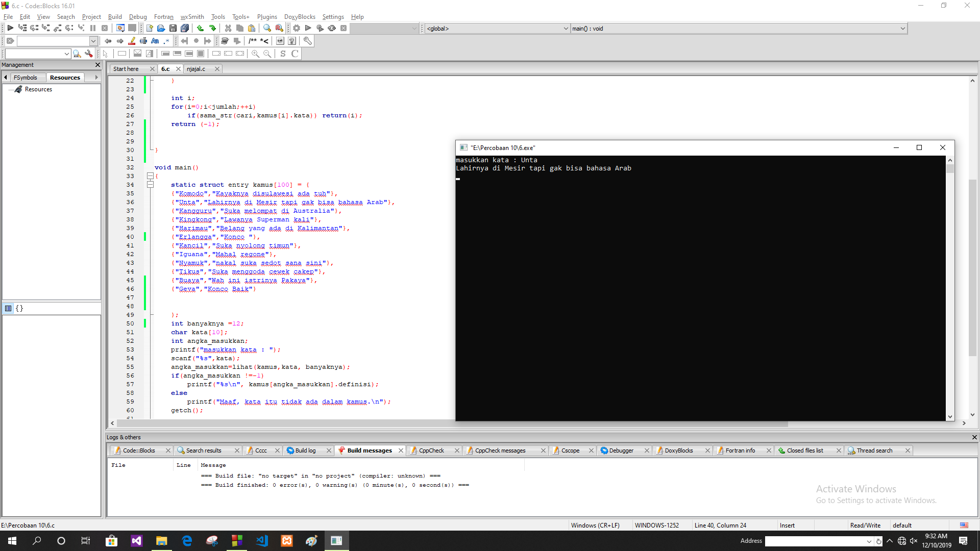Open Microsoft Edge from the taskbar

pos(187,541)
